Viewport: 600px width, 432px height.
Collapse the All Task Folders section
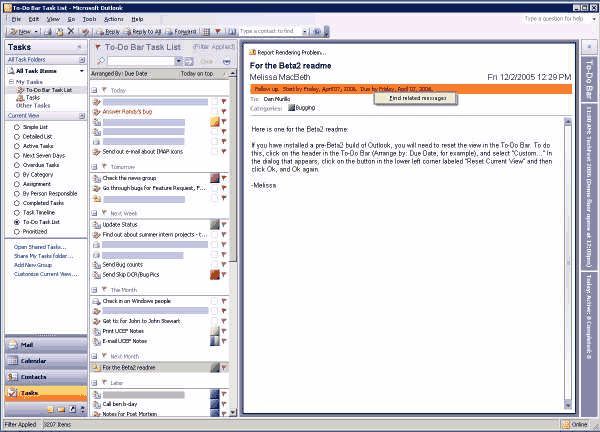[82, 60]
